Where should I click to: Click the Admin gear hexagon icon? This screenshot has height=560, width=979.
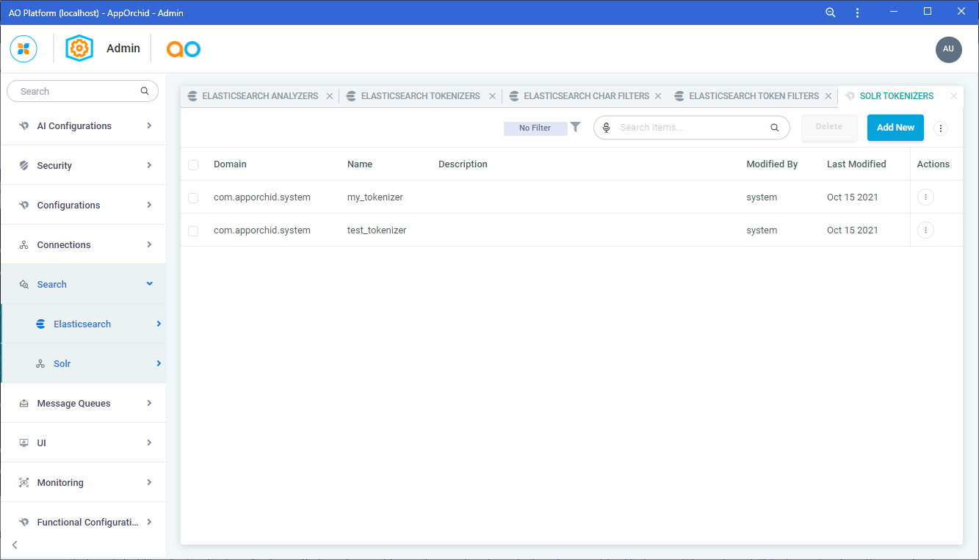click(x=79, y=48)
